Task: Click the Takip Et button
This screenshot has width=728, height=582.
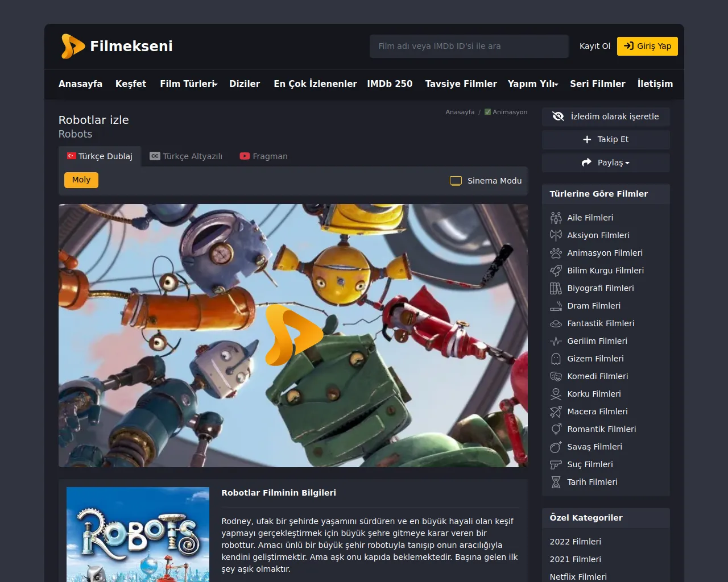Action: coord(606,140)
